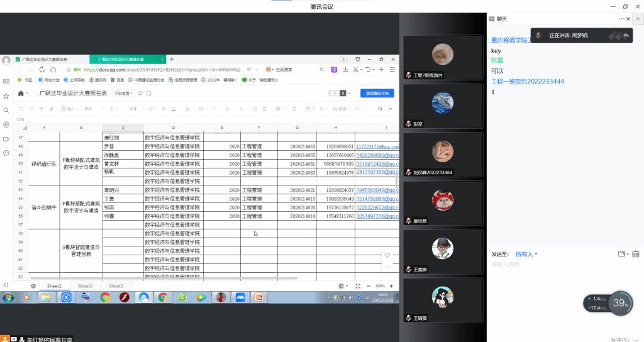Open the sheet list layers icon
The image size is (644, 342).
pyautogui.click(x=33, y=286)
